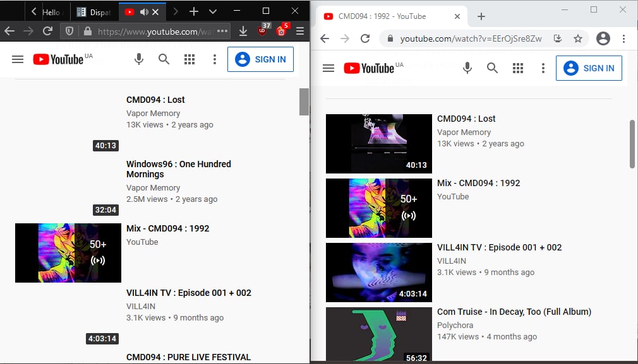The height and width of the screenshot is (364, 638).
Task: Open YouTube settings dots in Firefox window
Action: tap(214, 59)
